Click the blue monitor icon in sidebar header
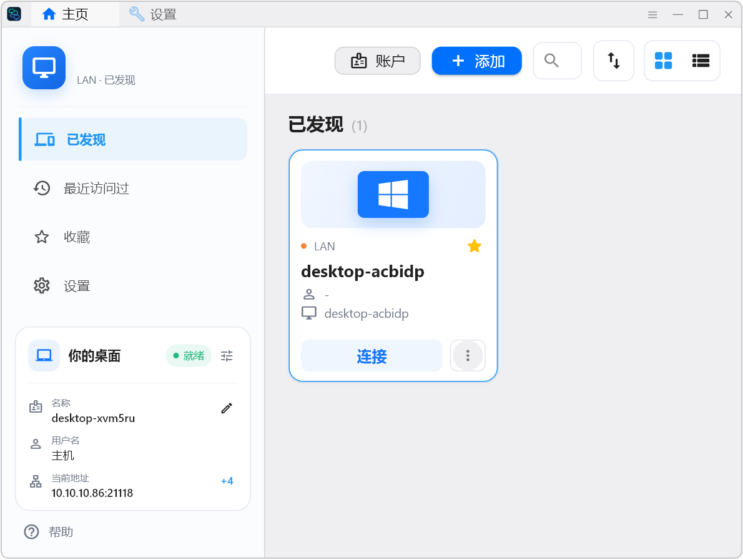The width and height of the screenshot is (743, 560). [x=44, y=68]
